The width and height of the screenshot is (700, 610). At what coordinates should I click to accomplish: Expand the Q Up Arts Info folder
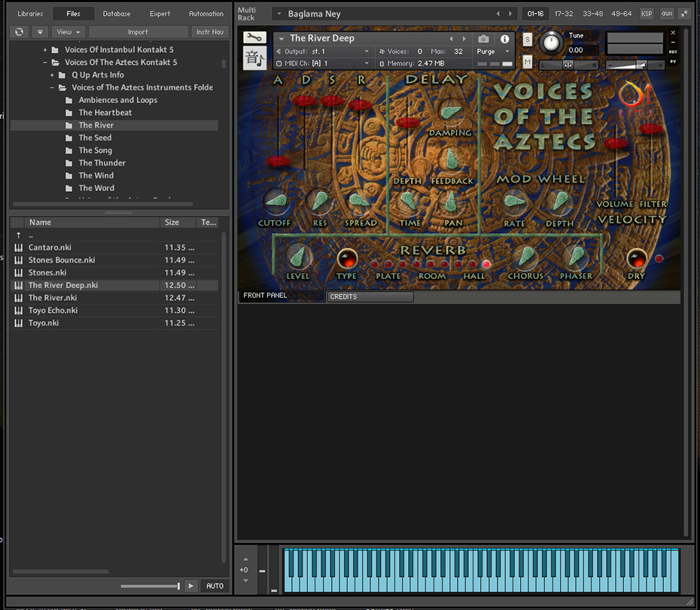52,75
